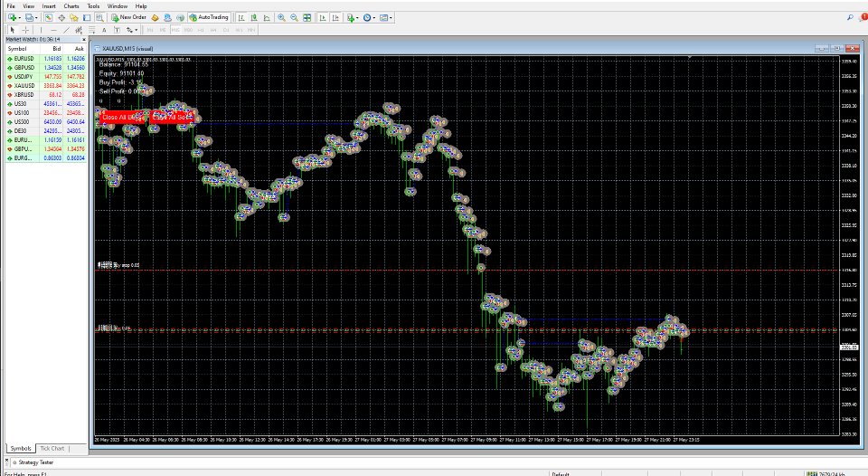Toggle Chart Shift from right border

pos(335,18)
